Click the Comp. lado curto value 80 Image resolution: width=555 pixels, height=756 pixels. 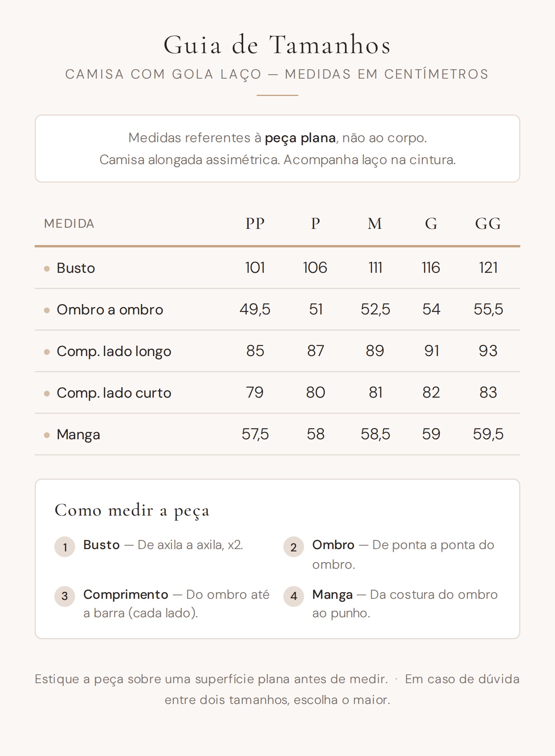tap(316, 393)
